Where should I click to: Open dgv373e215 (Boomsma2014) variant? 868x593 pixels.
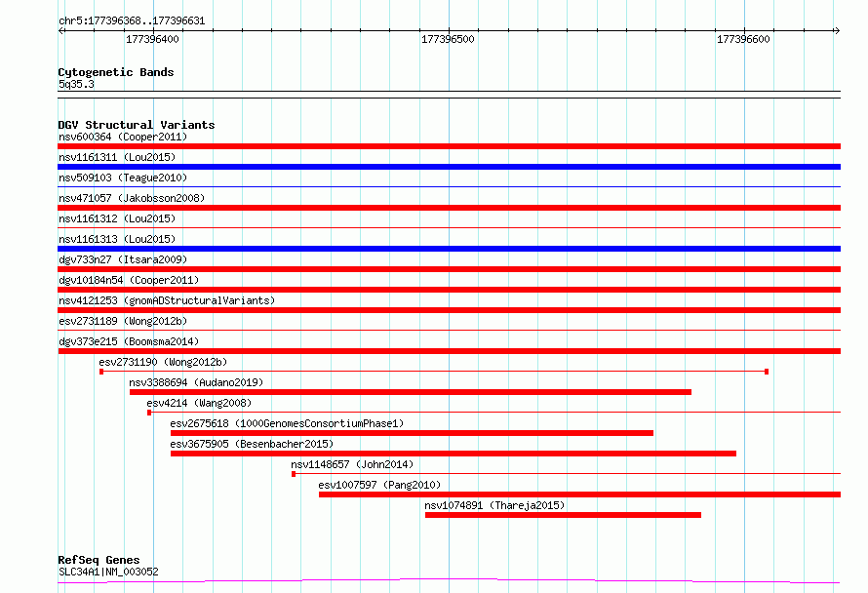coord(129,341)
